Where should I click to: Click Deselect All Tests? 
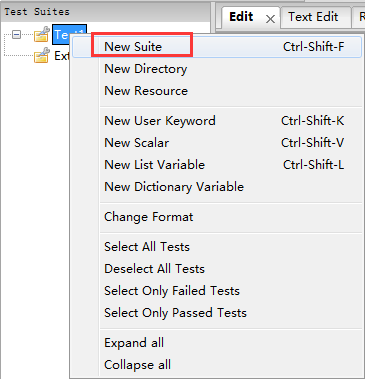coord(217,269)
